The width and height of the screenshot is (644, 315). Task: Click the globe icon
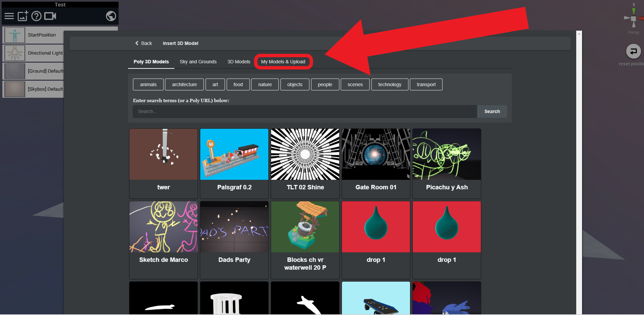[x=111, y=16]
